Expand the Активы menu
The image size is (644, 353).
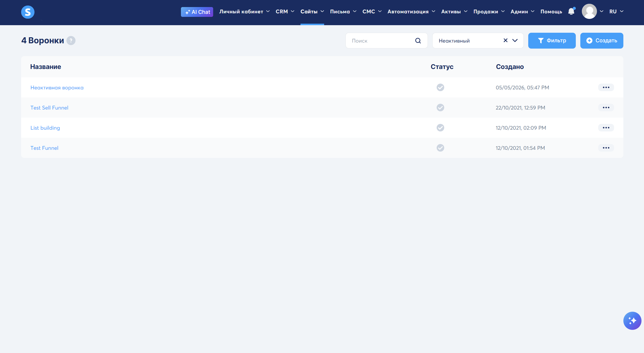(x=454, y=12)
